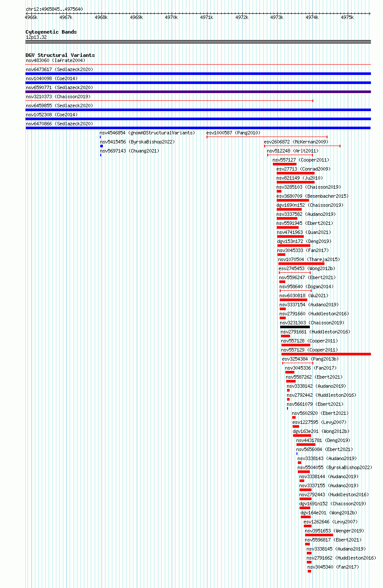Open variant nsv1040098 (Coe2014) label
Image resolution: width=383 pixels, height=588 pixels.
point(52,78)
